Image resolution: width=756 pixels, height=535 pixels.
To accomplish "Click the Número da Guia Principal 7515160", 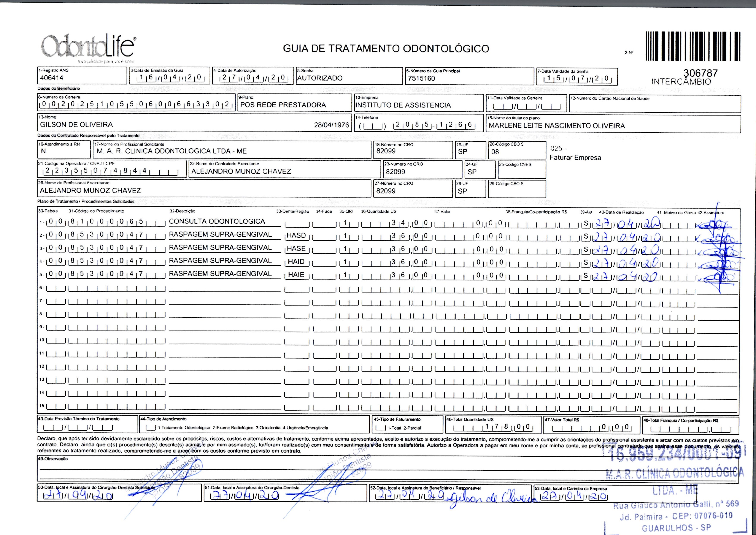I will (421, 78).
